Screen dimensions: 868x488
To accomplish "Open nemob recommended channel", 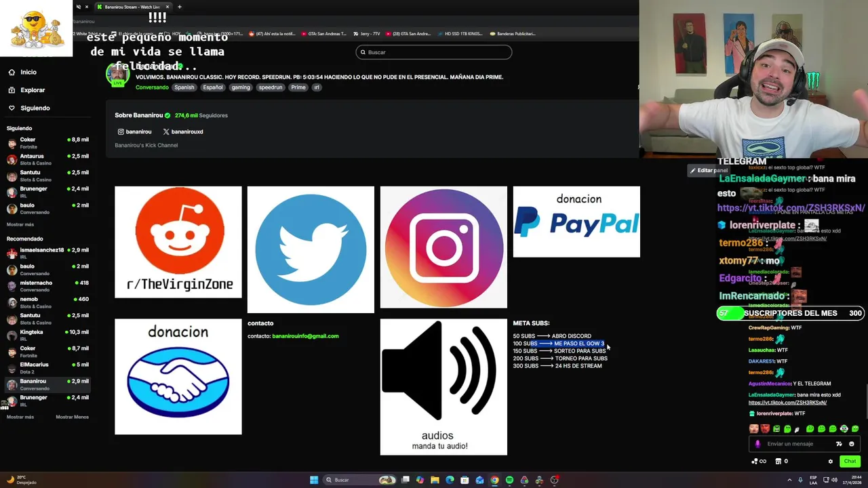I will [x=47, y=302].
